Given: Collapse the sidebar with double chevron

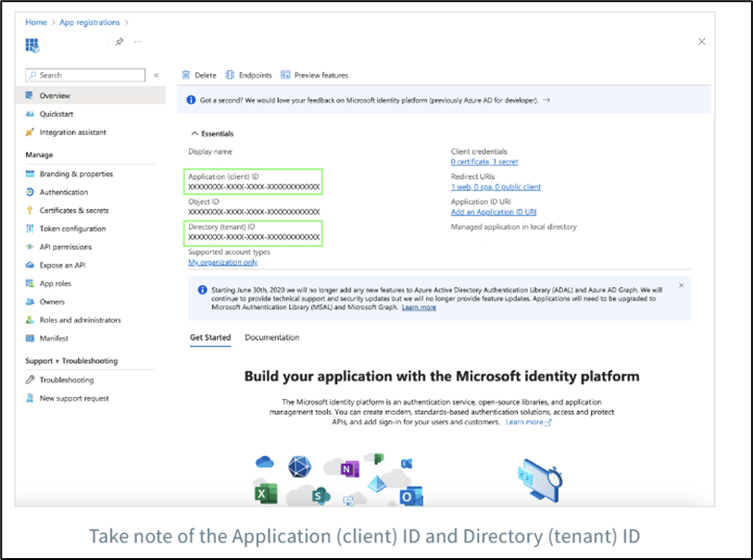Looking at the screenshot, I should (x=157, y=75).
